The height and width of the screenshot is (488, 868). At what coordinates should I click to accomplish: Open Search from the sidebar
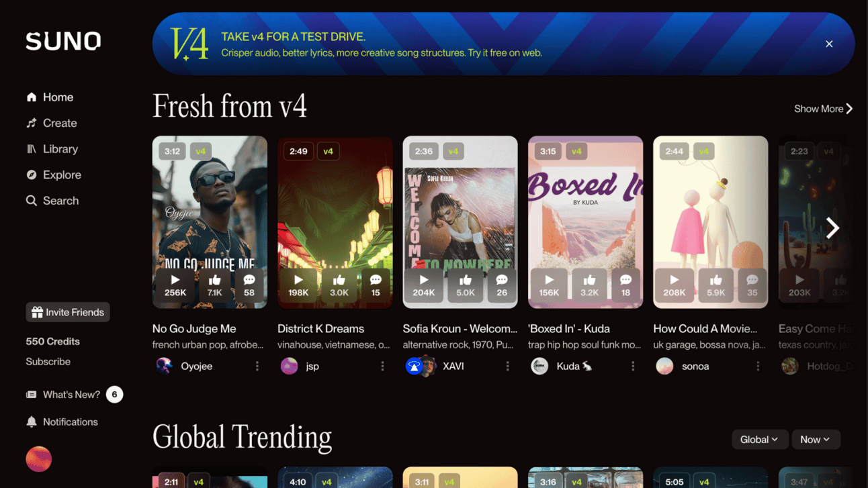(x=52, y=201)
